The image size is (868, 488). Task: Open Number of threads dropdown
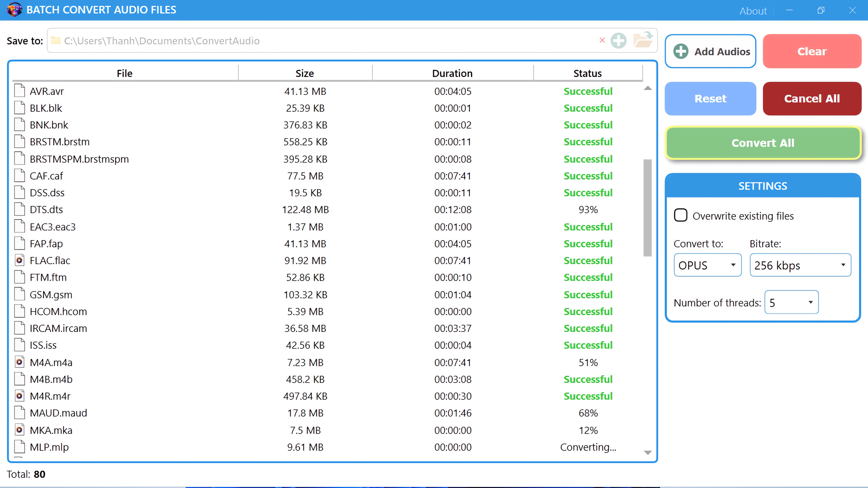[x=791, y=302]
